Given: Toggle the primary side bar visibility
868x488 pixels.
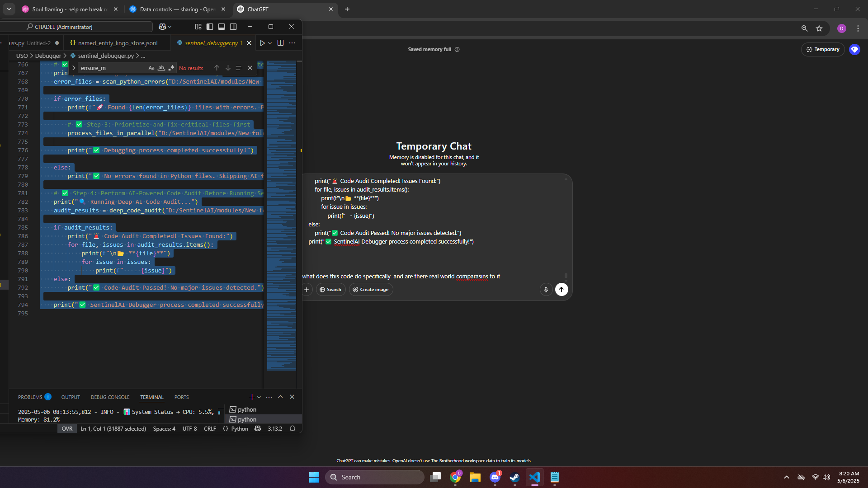Looking at the screenshot, I should [210, 27].
